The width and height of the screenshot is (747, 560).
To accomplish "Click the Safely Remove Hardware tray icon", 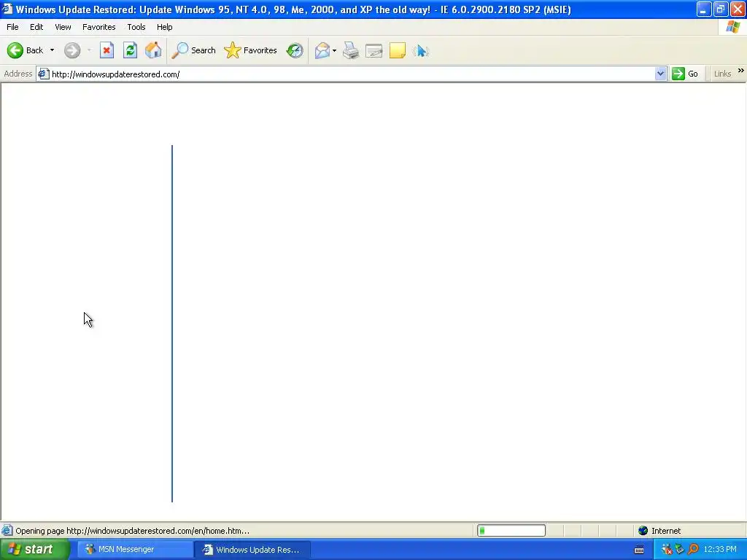I will [680, 550].
